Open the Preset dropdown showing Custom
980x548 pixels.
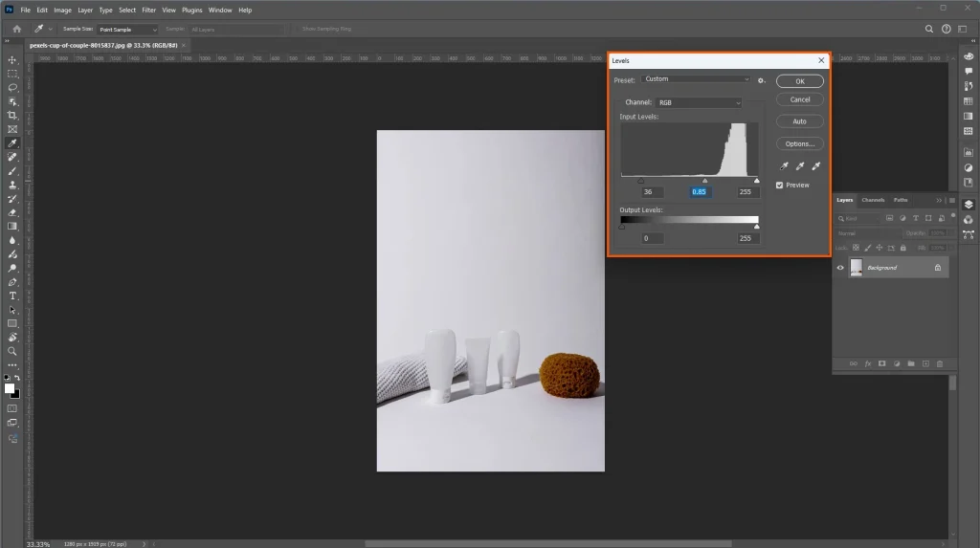click(x=696, y=79)
